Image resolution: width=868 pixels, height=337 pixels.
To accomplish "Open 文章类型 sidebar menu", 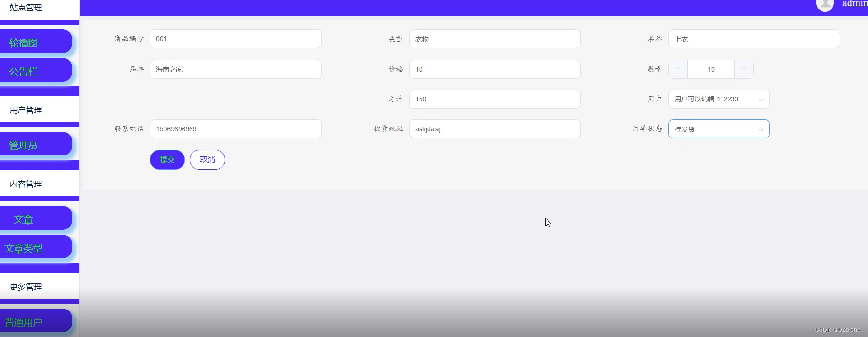I will pos(36,246).
